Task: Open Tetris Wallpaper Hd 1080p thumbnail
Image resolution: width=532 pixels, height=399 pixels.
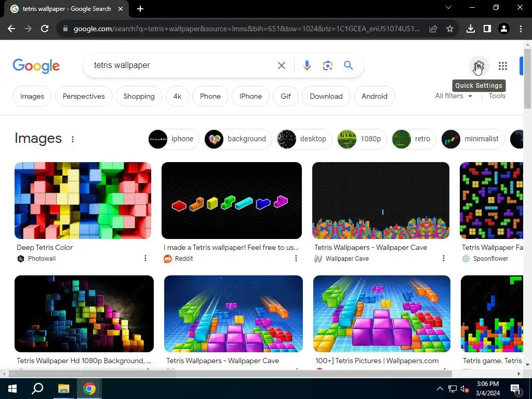Action: [x=84, y=314]
